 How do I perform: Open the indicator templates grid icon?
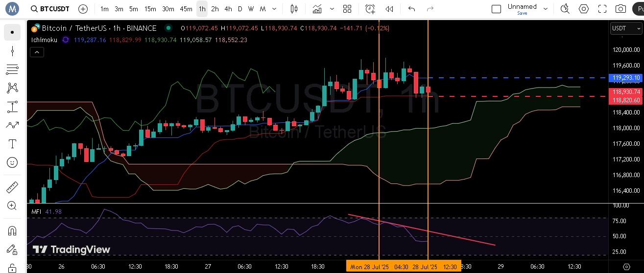coord(347,9)
